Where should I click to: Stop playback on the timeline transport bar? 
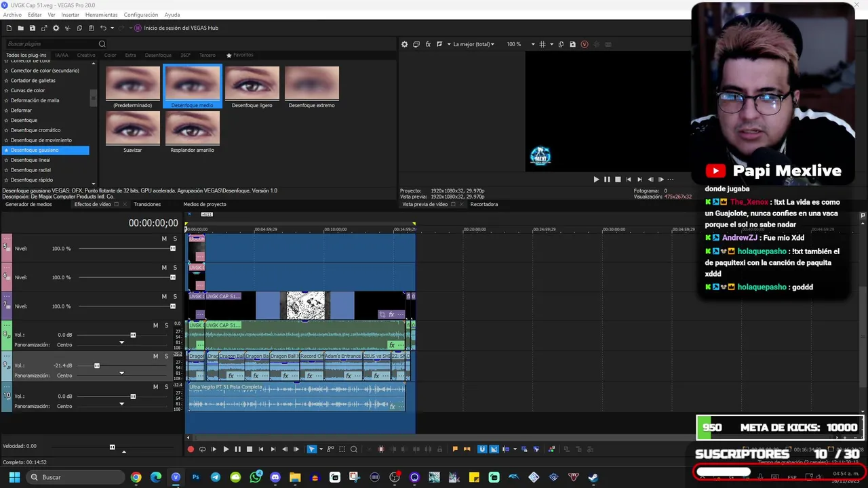point(250,449)
